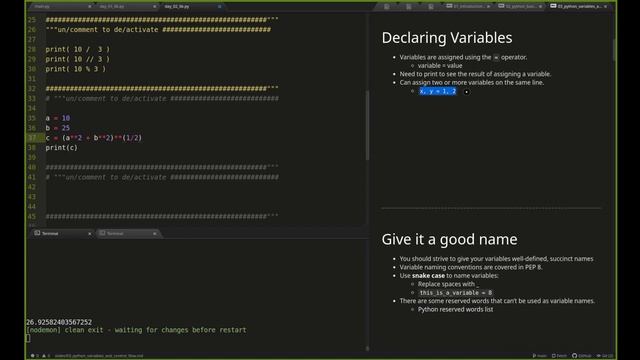Place cursor on 'a = 10' line
The height and width of the screenshot is (360, 640).
coord(58,118)
